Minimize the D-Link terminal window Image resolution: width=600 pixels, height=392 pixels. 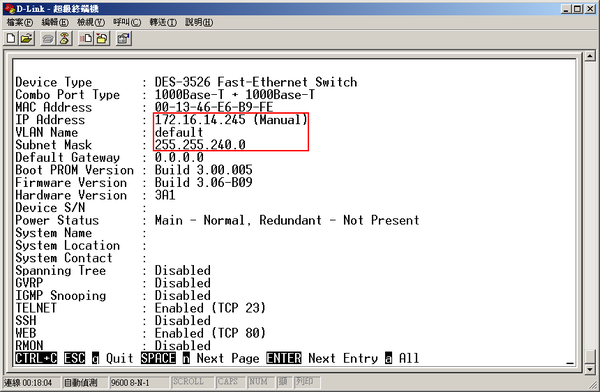click(566, 8)
